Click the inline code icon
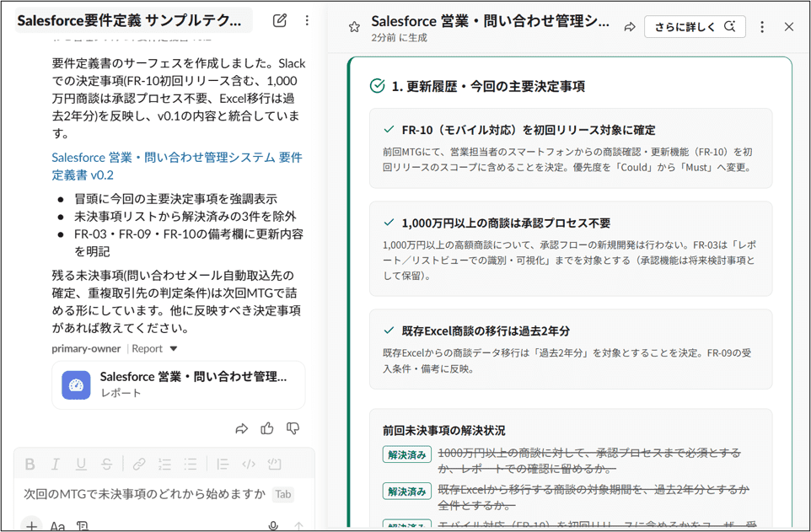 pyautogui.click(x=249, y=465)
